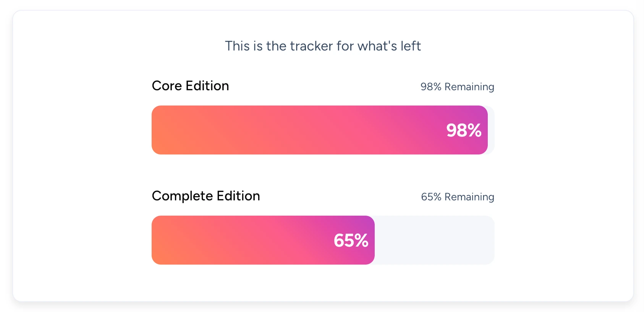
Task: Click the word 'Remaining' beside Core Edition
Action: click(x=469, y=87)
